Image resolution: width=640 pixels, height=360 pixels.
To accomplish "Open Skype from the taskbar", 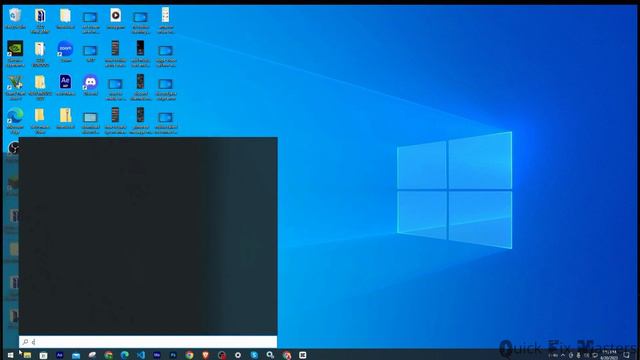I will pos(254,355).
